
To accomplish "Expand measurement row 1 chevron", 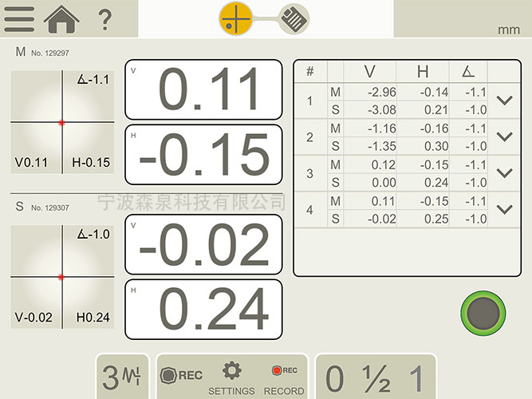I will tap(504, 100).
